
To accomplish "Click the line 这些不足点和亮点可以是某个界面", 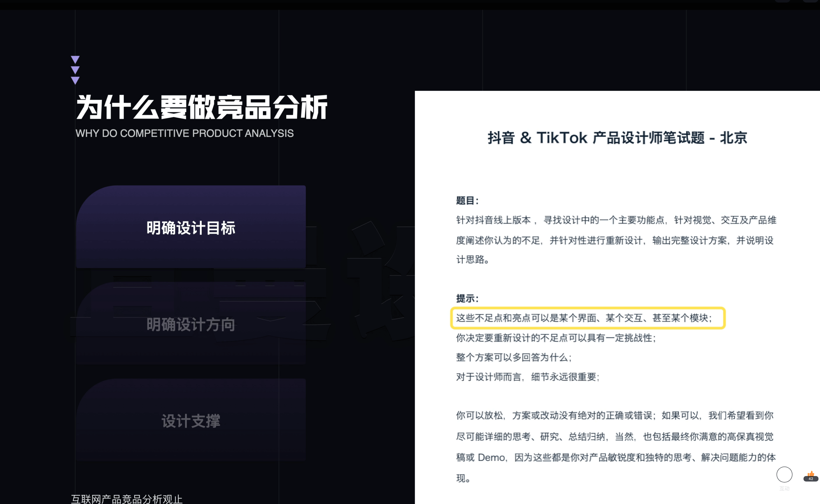I will [584, 318].
